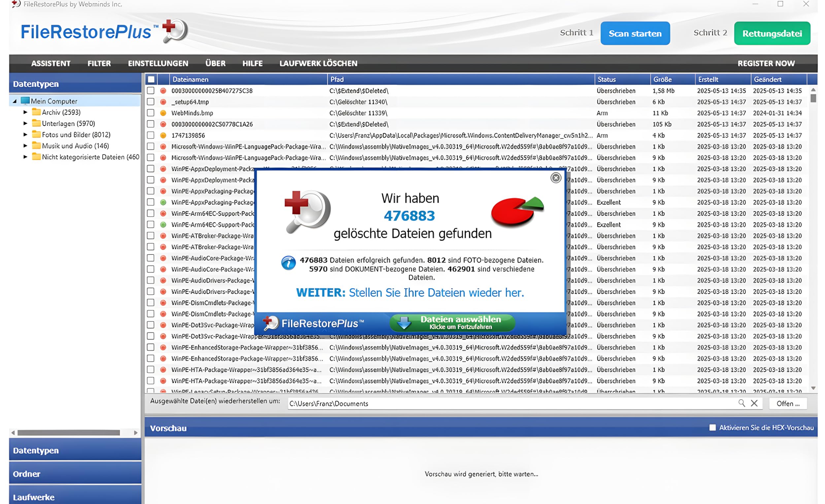Select the Nicht kategorisierte Dateien folder icon
Viewport: 825px width, 504px height.
click(36, 157)
